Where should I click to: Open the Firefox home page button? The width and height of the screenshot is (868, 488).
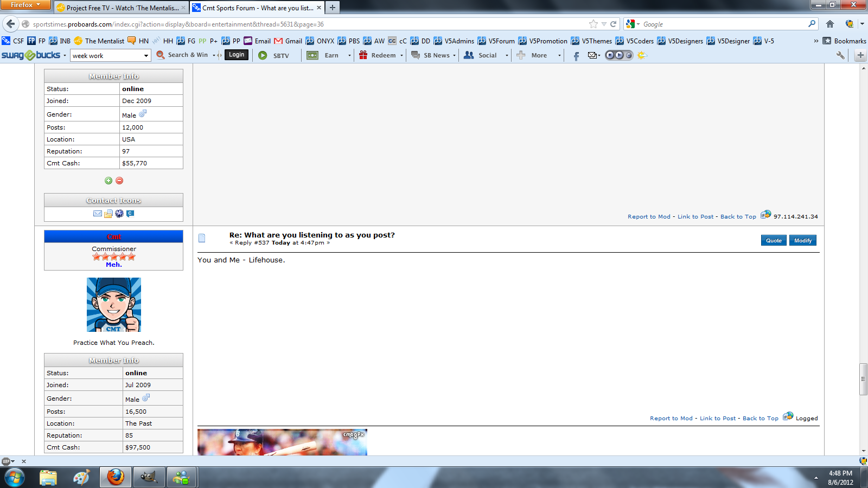829,24
